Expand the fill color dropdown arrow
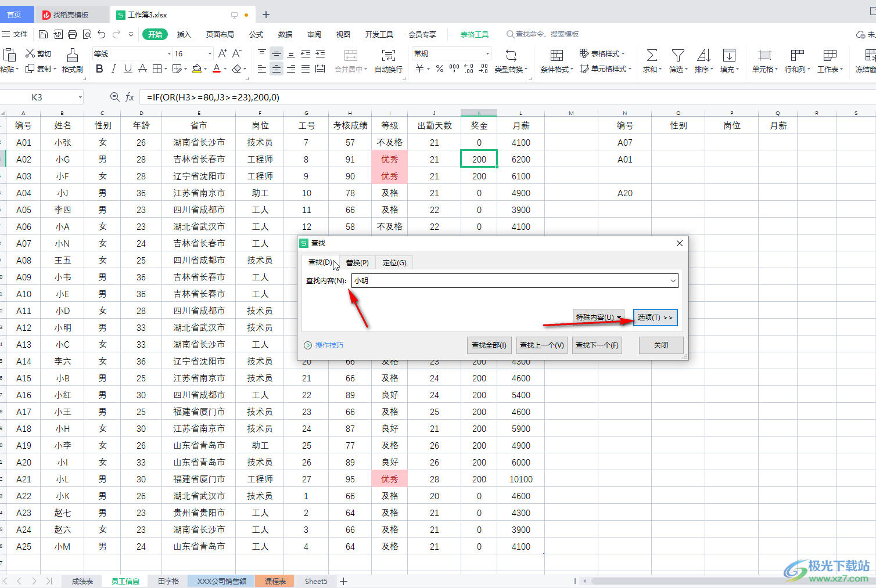 (x=205, y=69)
